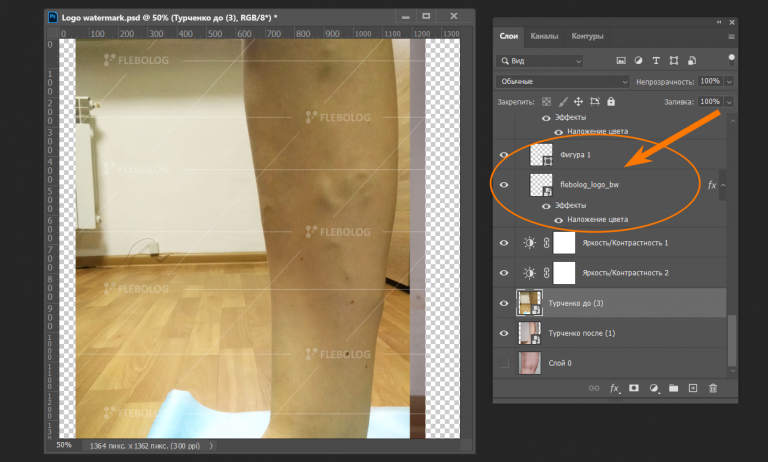Show the Слой 0 layer

(504, 363)
